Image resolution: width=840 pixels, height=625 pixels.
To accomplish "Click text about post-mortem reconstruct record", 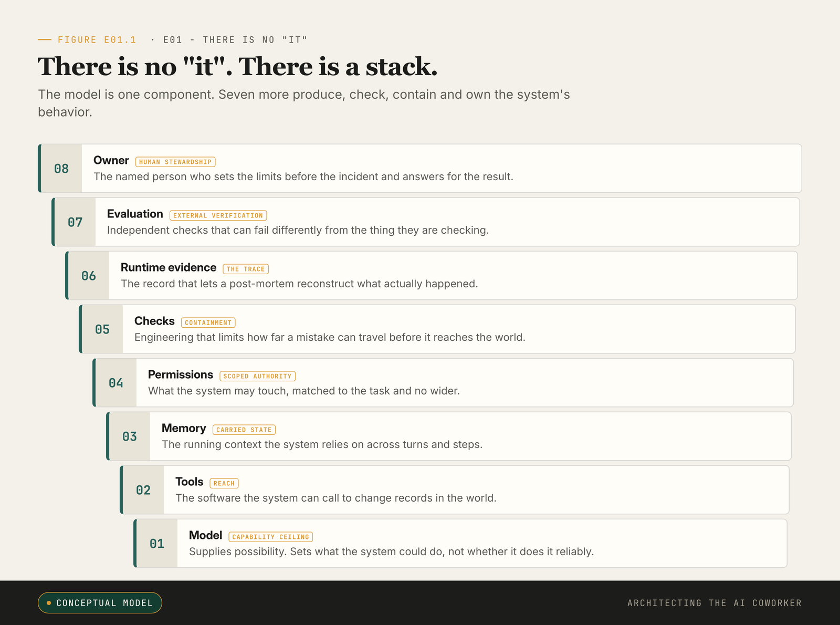I will pos(299,284).
